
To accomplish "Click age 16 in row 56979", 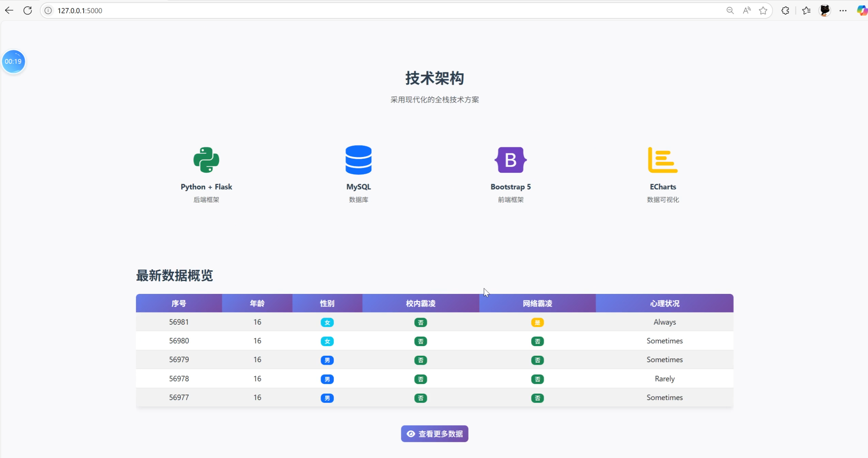I will 257,359.
